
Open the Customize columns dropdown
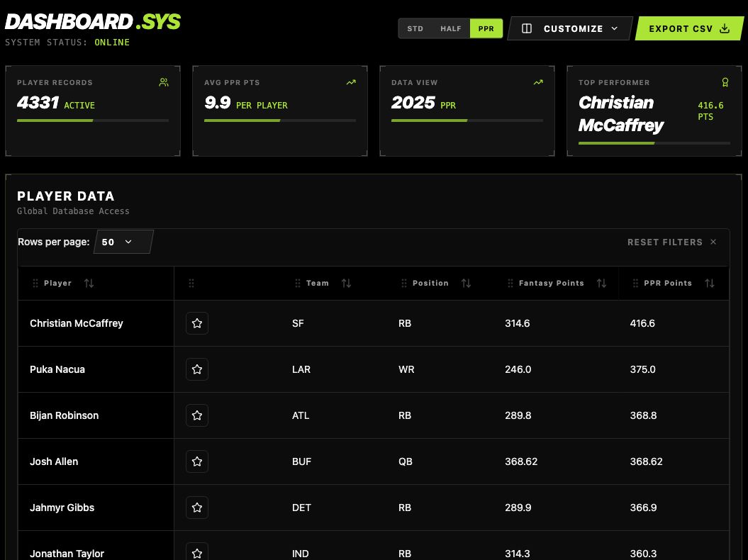[x=570, y=28]
